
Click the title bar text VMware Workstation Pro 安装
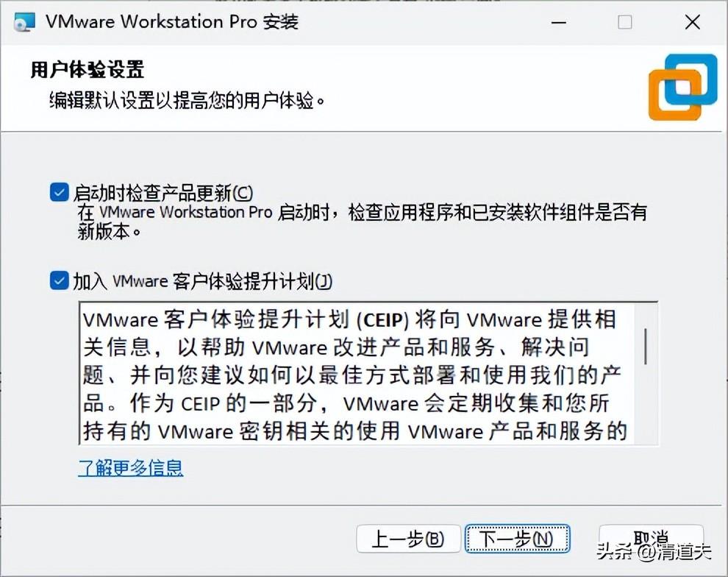tap(172, 22)
